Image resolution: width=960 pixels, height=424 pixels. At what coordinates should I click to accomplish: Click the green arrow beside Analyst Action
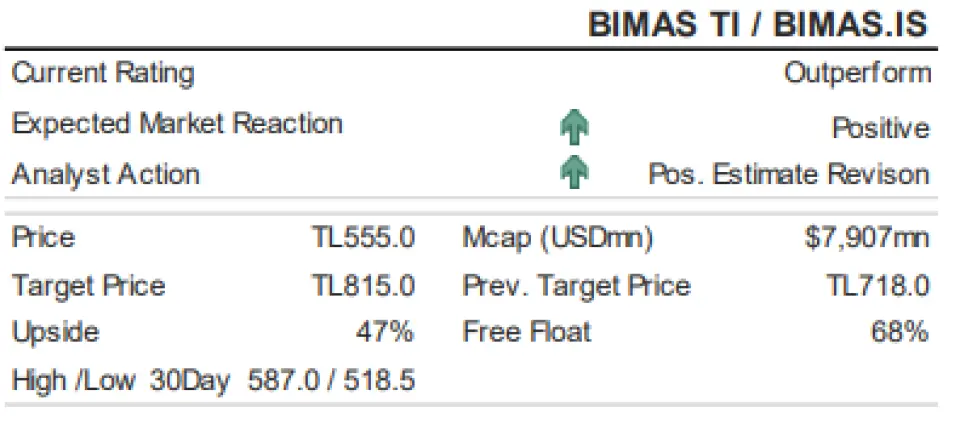(574, 173)
